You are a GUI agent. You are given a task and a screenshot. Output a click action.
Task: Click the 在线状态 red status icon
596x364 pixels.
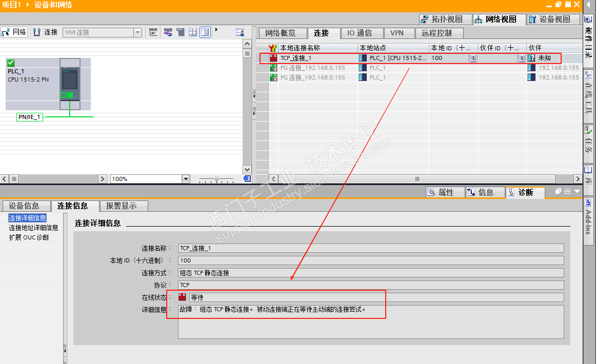(x=183, y=297)
